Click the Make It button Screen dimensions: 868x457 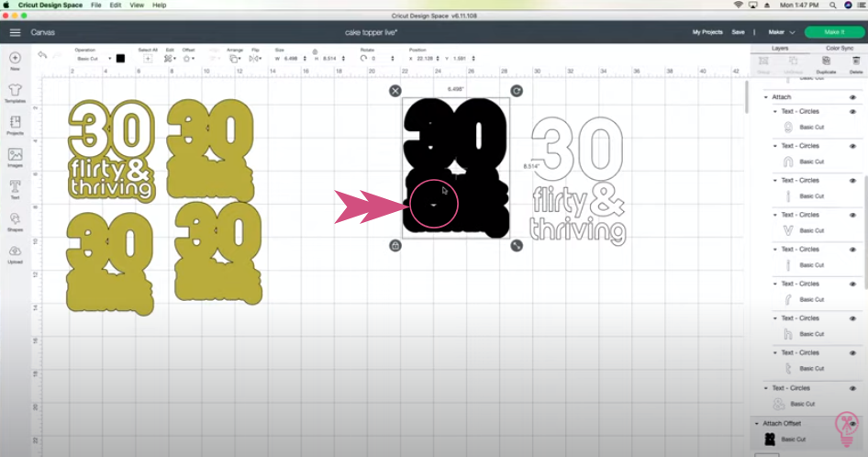[834, 32]
